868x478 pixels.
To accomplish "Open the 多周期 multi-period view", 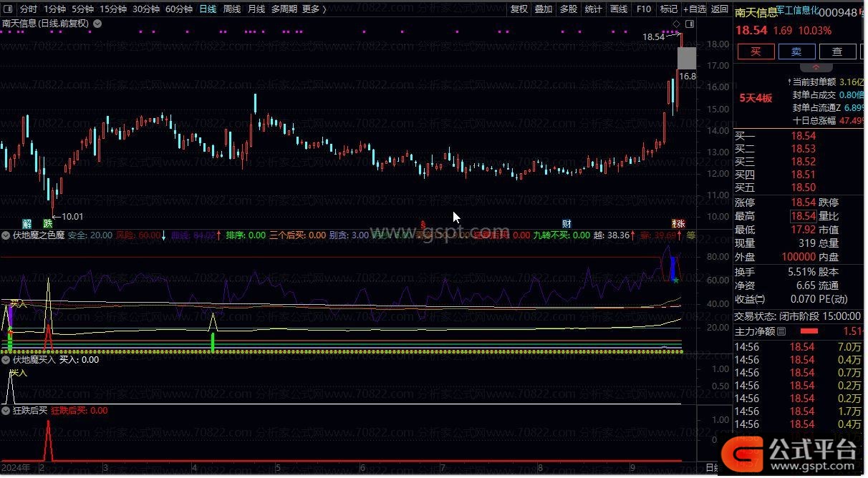I will 284,9.
